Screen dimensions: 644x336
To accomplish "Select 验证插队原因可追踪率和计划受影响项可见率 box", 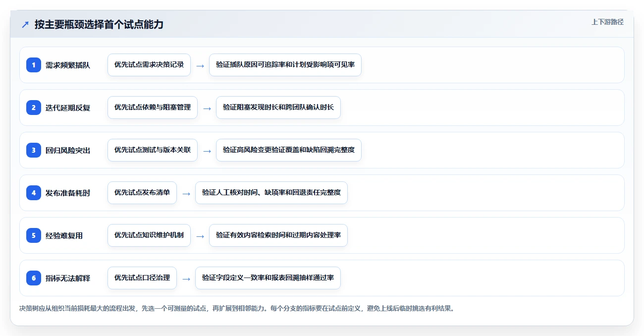I will (x=285, y=65).
